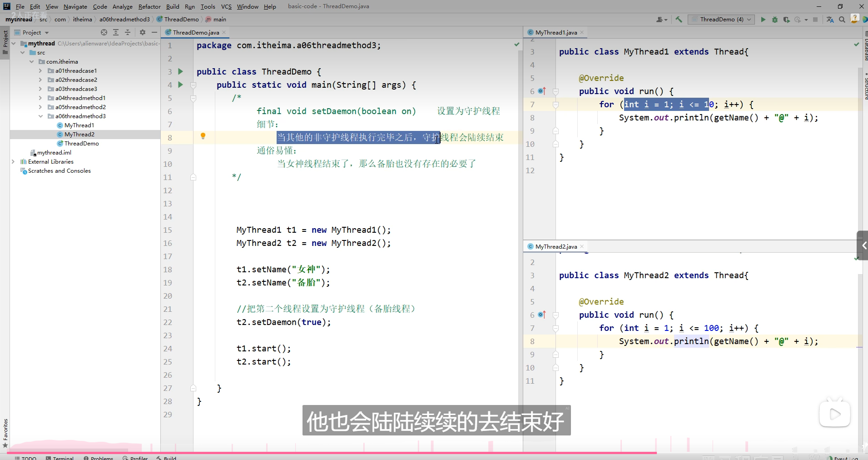This screenshot has width=868, height=460.
Task: Open the run options dropdown arrow after profiler
Action: pyautogui.click(x=806, y=20)
